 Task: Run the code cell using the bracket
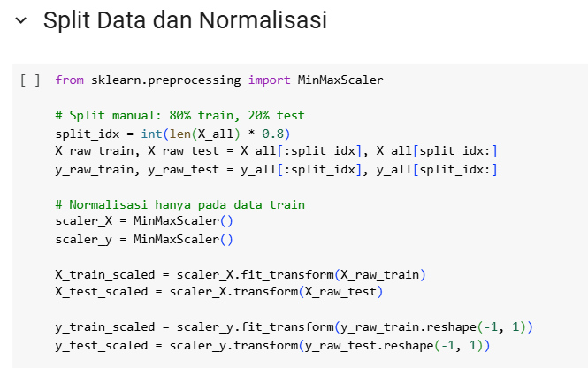click(x=30, y=80)
